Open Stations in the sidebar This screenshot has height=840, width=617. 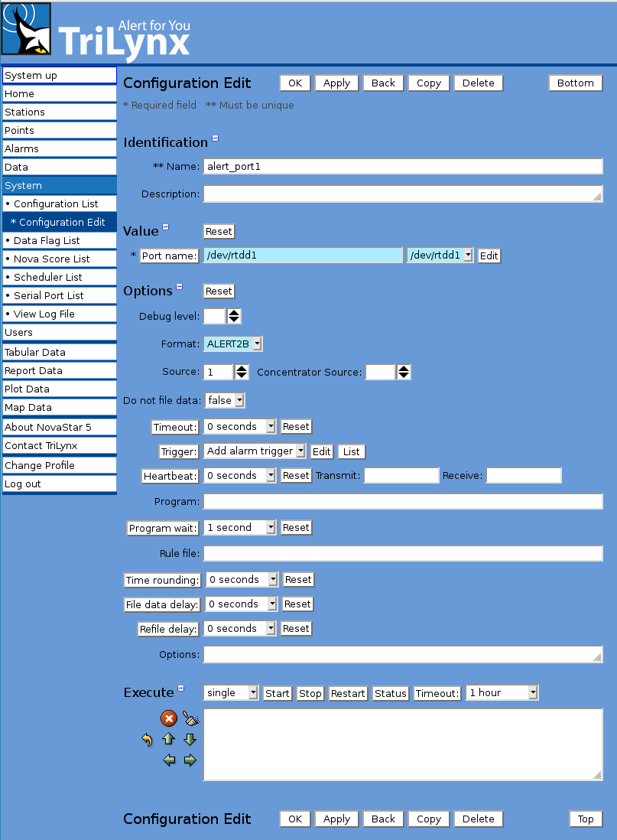click(60, 112)
